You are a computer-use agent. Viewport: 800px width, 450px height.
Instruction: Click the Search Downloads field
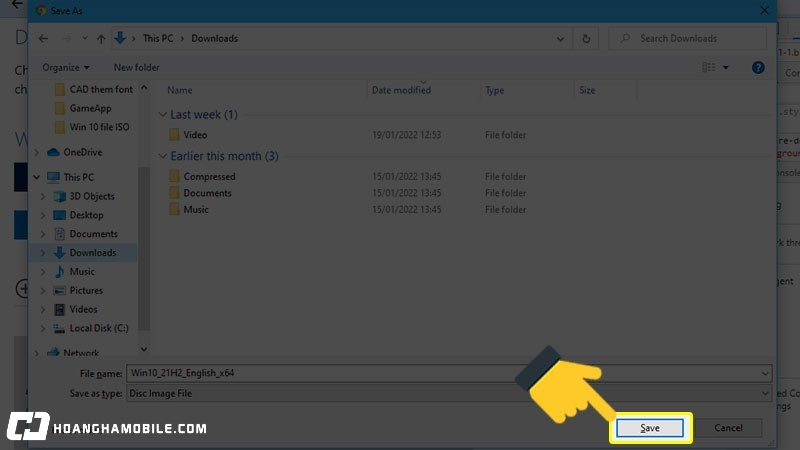point(688,39)
